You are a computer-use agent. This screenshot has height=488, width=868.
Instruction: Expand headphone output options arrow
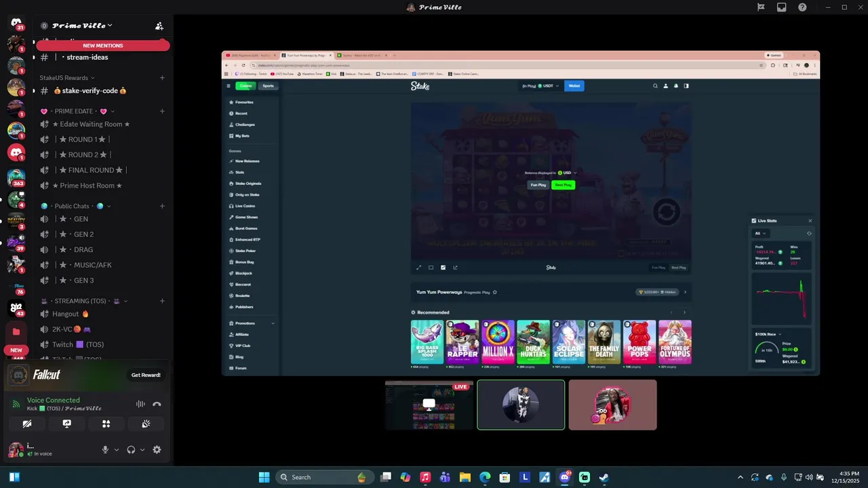pos(142,450)
